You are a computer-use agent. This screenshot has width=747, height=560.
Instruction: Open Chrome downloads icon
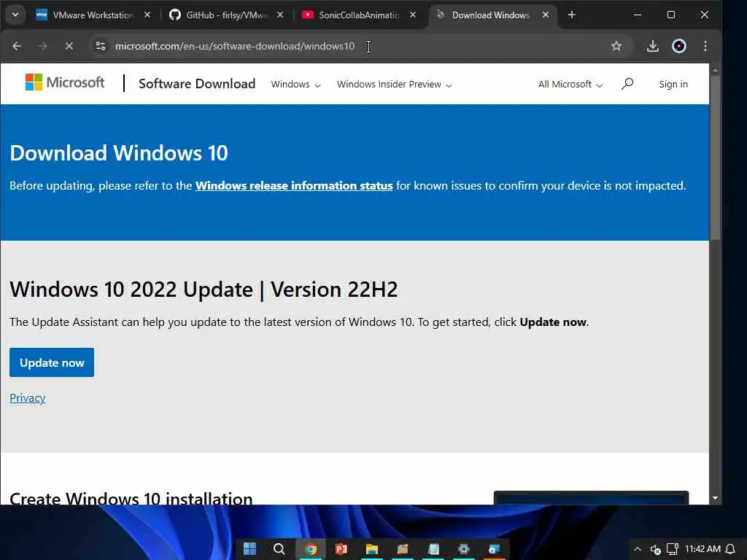click(653, 46)
